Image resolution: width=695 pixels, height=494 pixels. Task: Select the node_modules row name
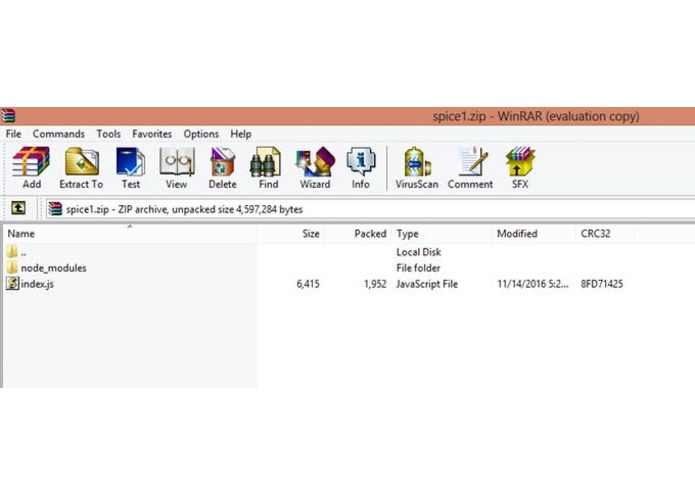tap(54, 268)
